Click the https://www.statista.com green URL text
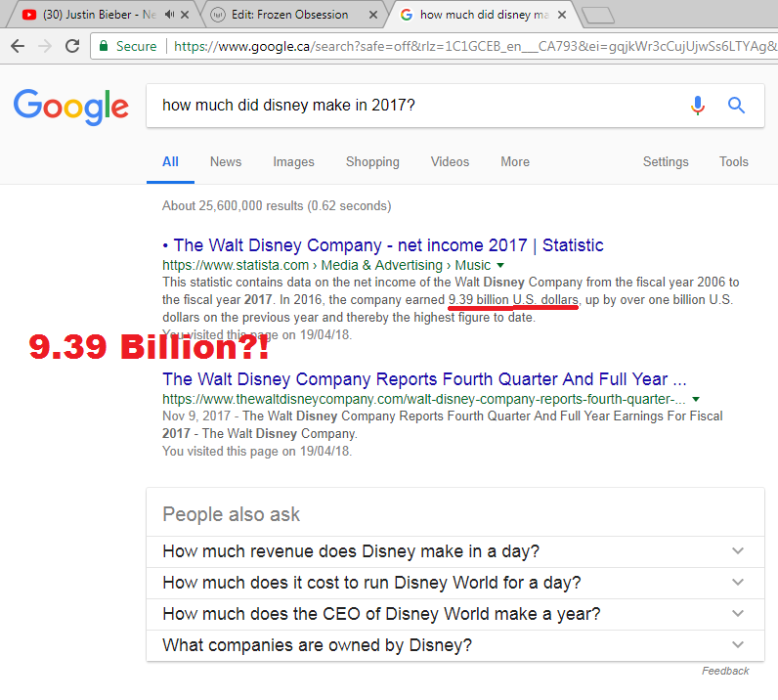This screenshot has height=700, width=778. click(x=236, y=265)
